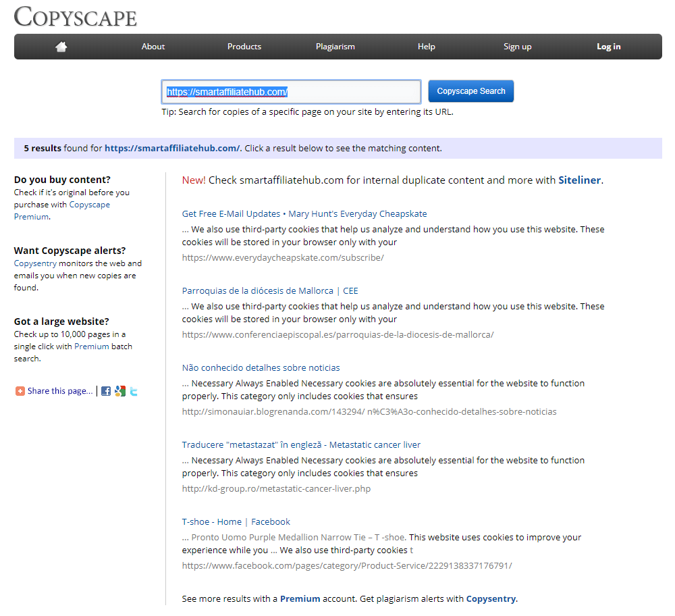Click the orange plus share icon
Viewport: 675px width, 616px height.
tap(20, 391)
